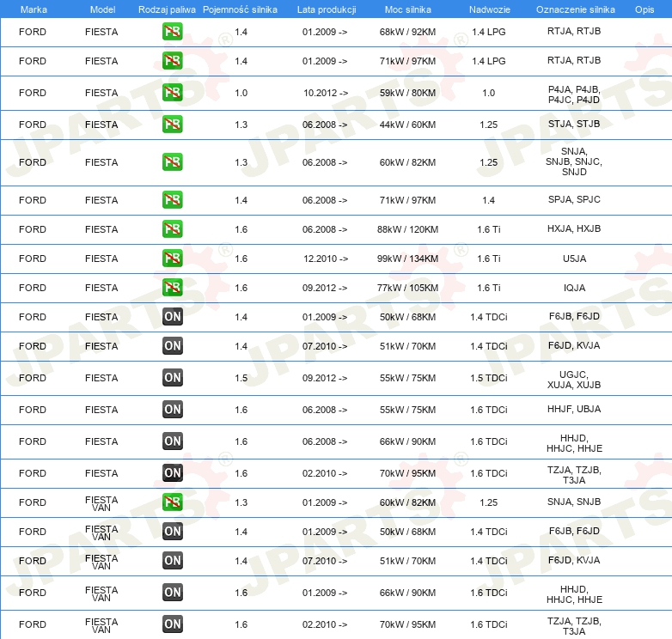Image resolution: width=672 pixels, height=639 pixels.
Task: Click the 44kW / 60KM power value
Action: click(407, 125)
